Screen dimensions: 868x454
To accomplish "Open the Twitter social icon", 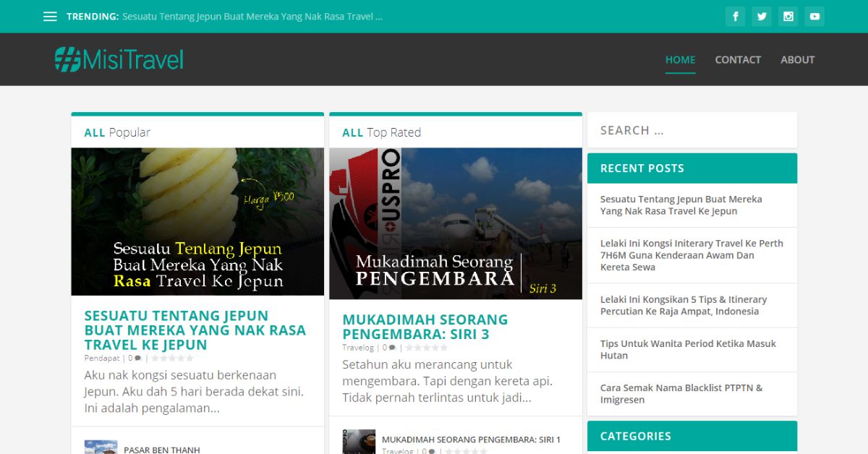I will point(762,17).
